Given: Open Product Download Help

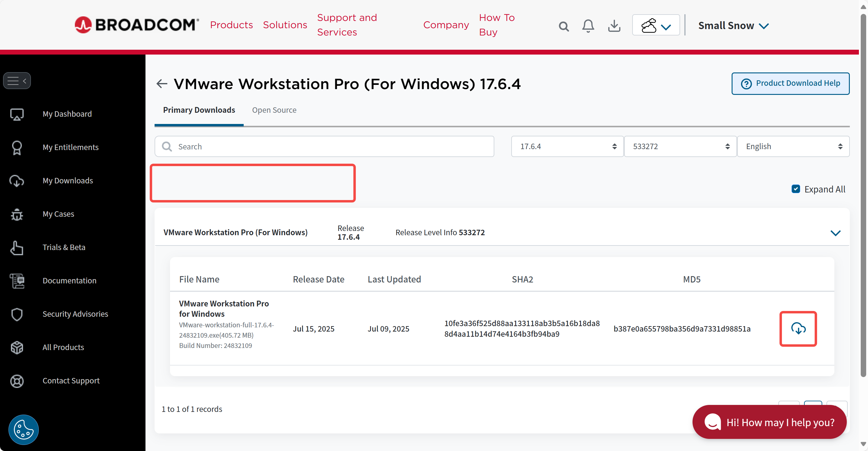Looking at the screenshot, I should 790,83.
